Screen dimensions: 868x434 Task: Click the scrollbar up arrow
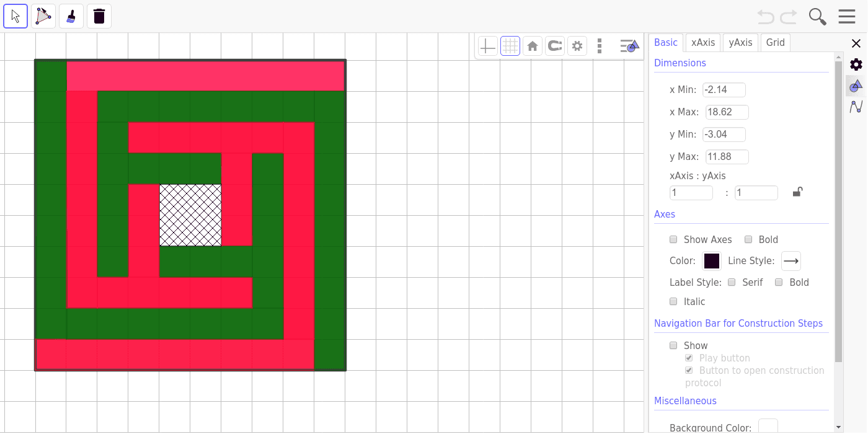pyautogui.click(x=839, y=56)
